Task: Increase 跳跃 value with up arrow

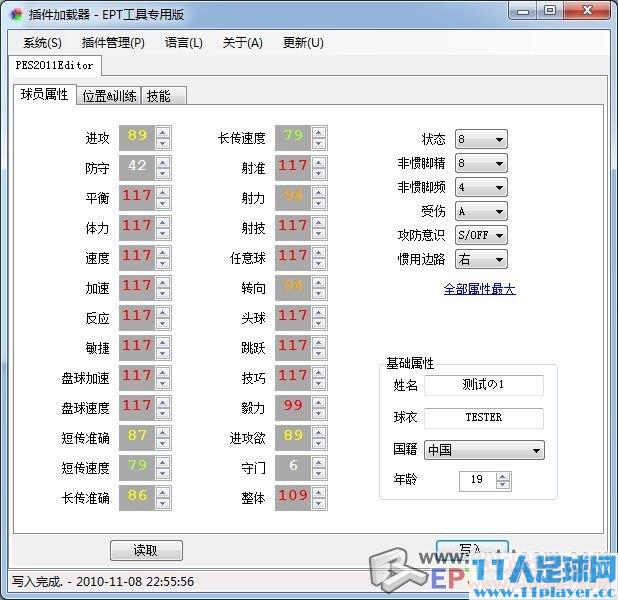Action: point(319,342)
